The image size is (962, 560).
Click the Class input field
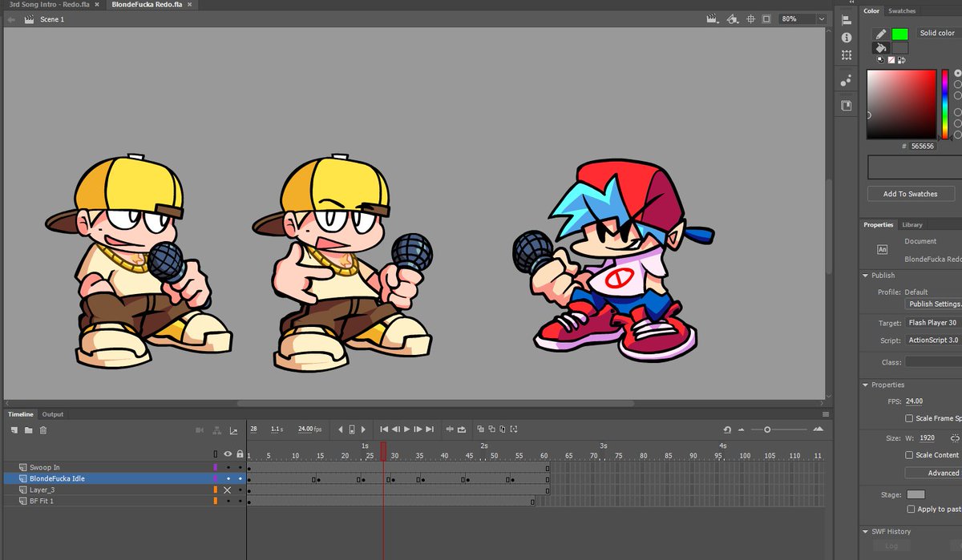pos(933,362)
